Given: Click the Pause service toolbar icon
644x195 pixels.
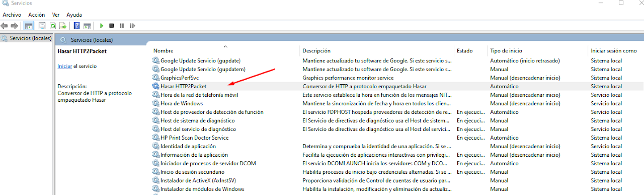Looking at the screenshot, I should click(122, 26).
